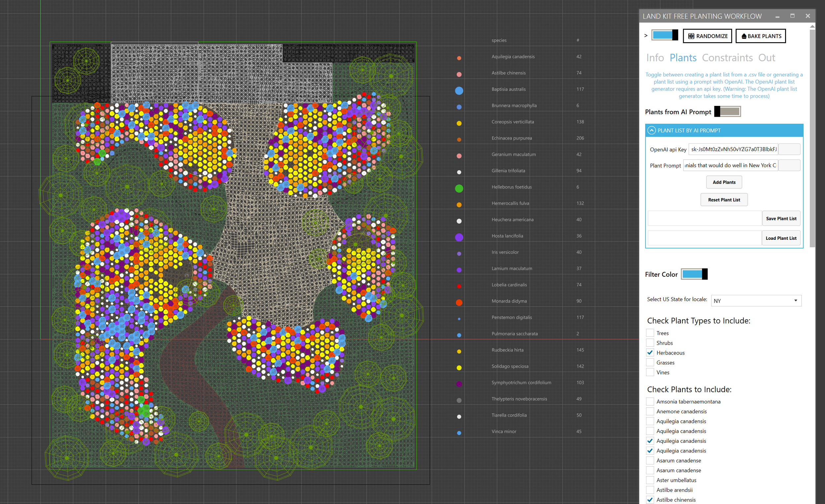This screenshot has width=825, height=504.
Task: Collapse the PLANT LIST BY AI PROMPT chevron
Action: [651, 131]
